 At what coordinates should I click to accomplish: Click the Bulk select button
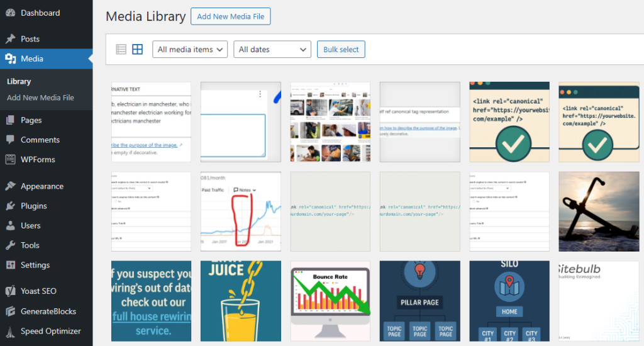point(341,49)
